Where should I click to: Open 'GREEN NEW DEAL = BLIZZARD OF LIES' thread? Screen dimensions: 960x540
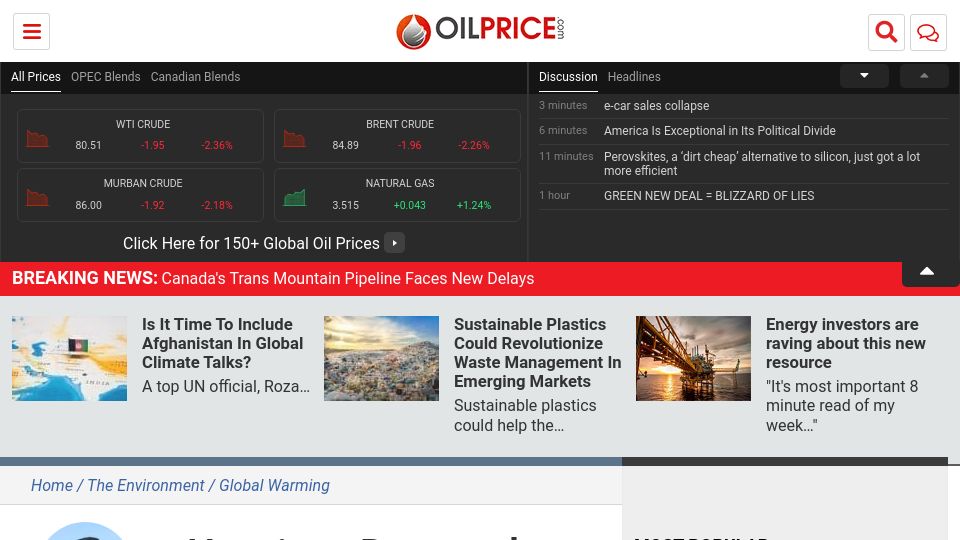click(709, 196)
